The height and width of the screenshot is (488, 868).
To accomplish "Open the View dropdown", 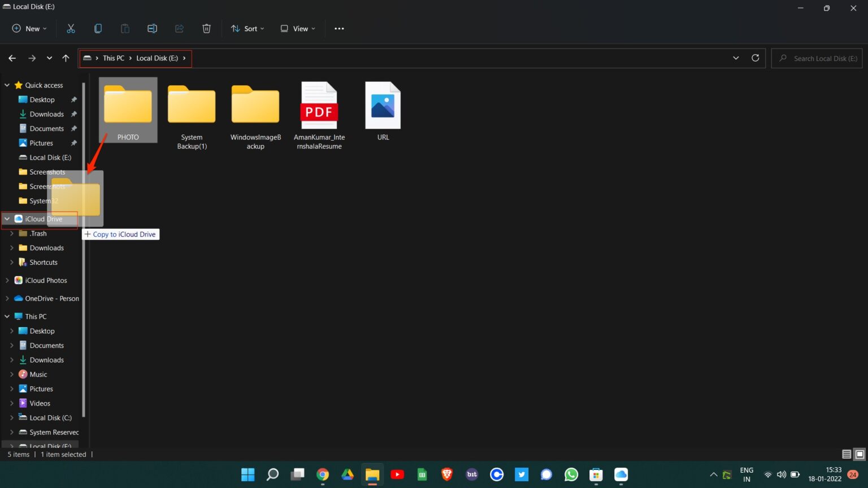I will (297, 28).
